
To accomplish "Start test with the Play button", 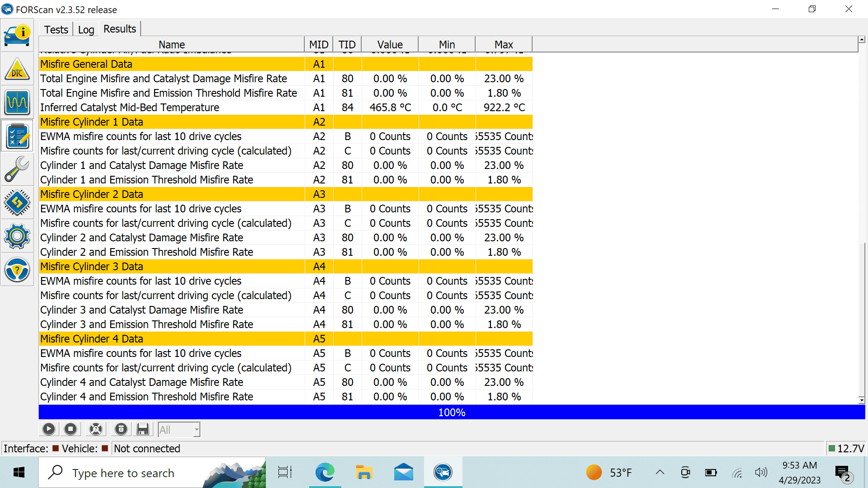I will point(49,429).
